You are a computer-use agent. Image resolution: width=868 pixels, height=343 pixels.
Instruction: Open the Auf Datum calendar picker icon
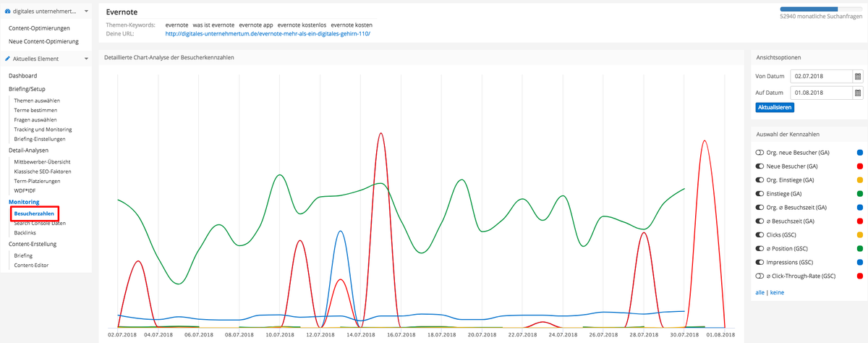(x=858, y=93)
